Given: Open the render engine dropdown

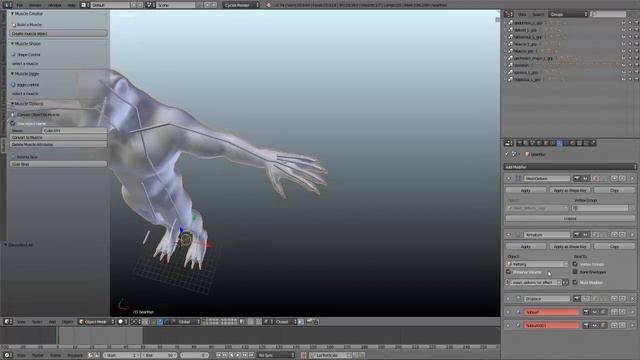Looking at the screenshot, I should [x=241, y=5].
